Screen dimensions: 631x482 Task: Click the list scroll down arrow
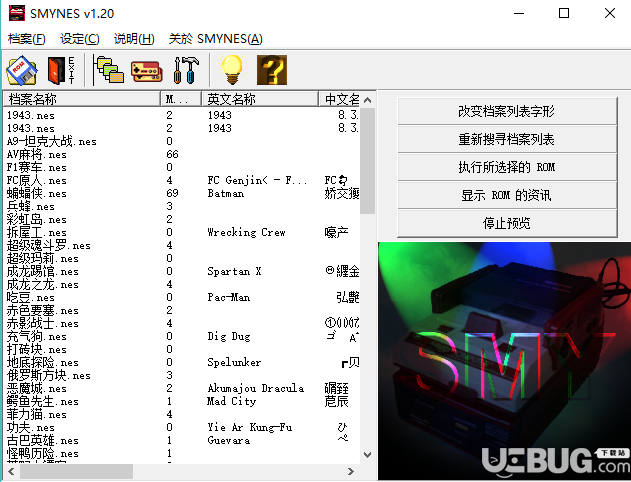[367, 455]
